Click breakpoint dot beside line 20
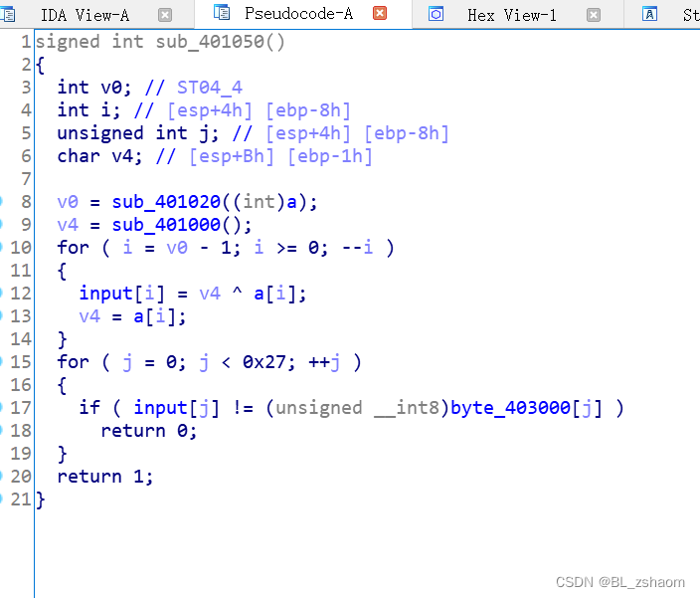Viewport: 700px width, 598px height. (x=1, y=477)
